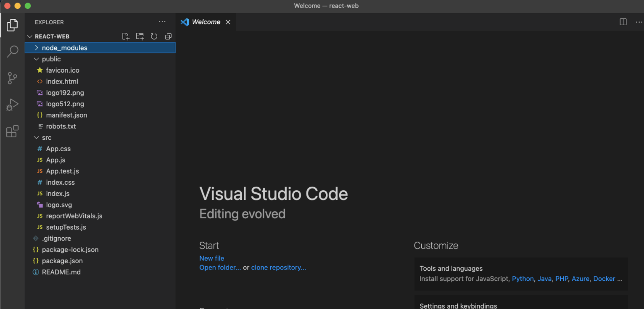
Task: Click the New File icon in Explorer header
Action: (x=126, y=37)
